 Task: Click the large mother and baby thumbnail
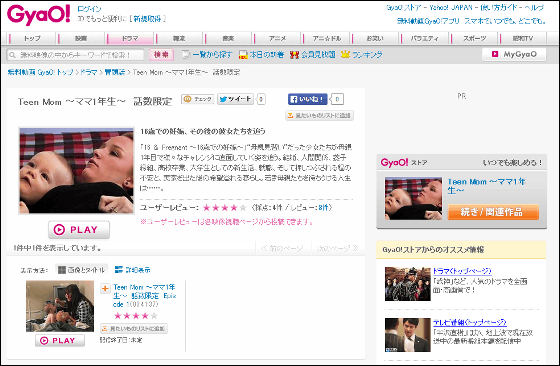point(76,171)
